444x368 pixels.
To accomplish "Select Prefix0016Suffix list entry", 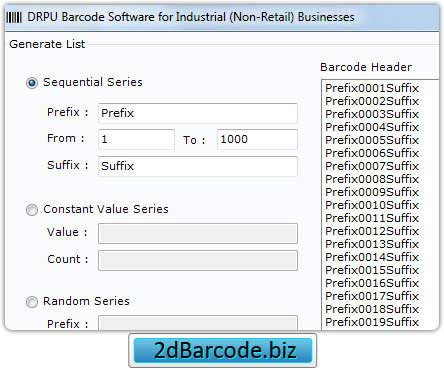I will (372, 283).
